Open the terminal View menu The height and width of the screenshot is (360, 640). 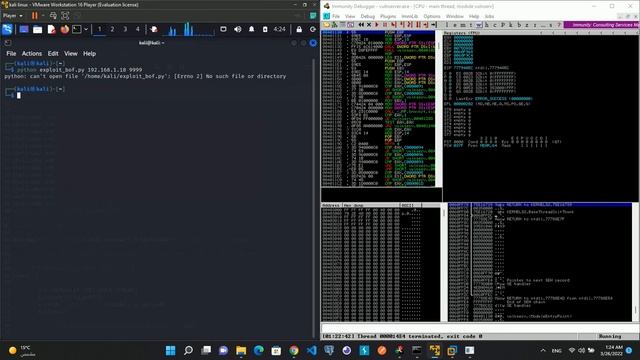71,53
